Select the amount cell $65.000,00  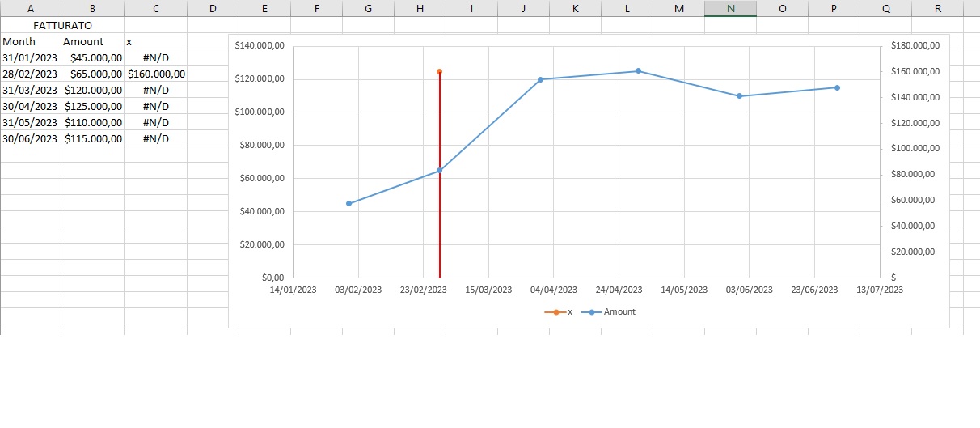point(92,74)
